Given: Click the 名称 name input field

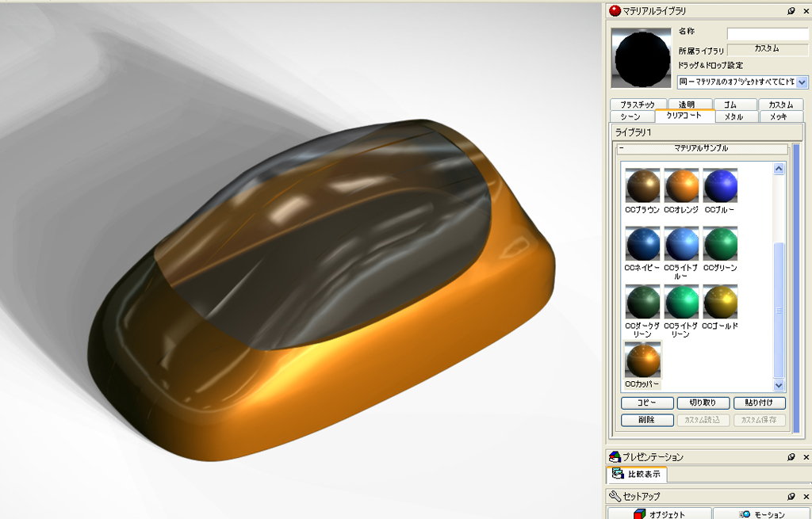Looking at the screenshot, I should pyautogui.click(x=767, y=34).
